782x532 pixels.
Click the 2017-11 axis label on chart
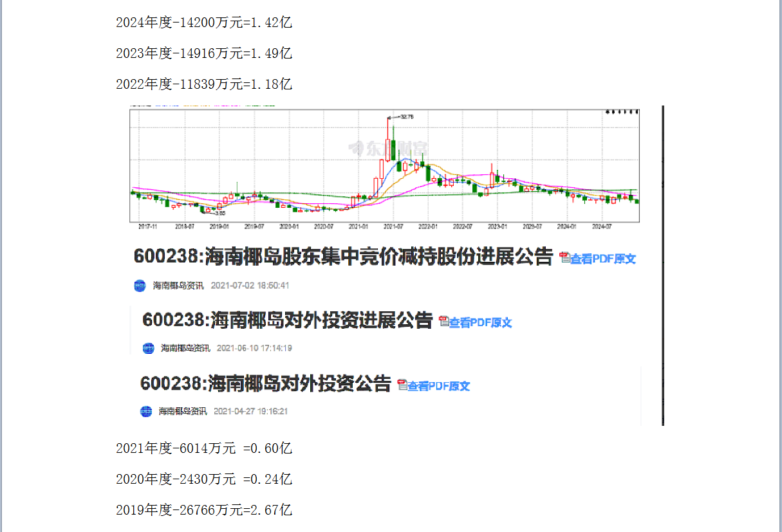(x=149, y=226)
